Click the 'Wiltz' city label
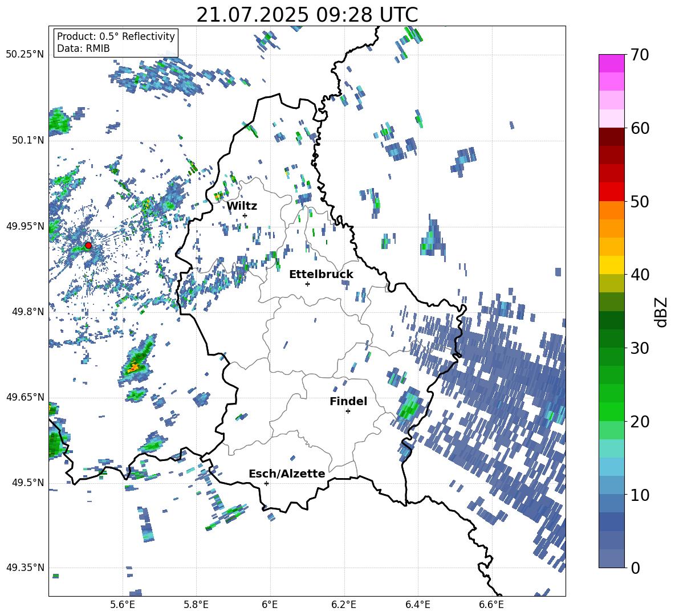The width and height of the screenshot is (675, 616). 242,206
